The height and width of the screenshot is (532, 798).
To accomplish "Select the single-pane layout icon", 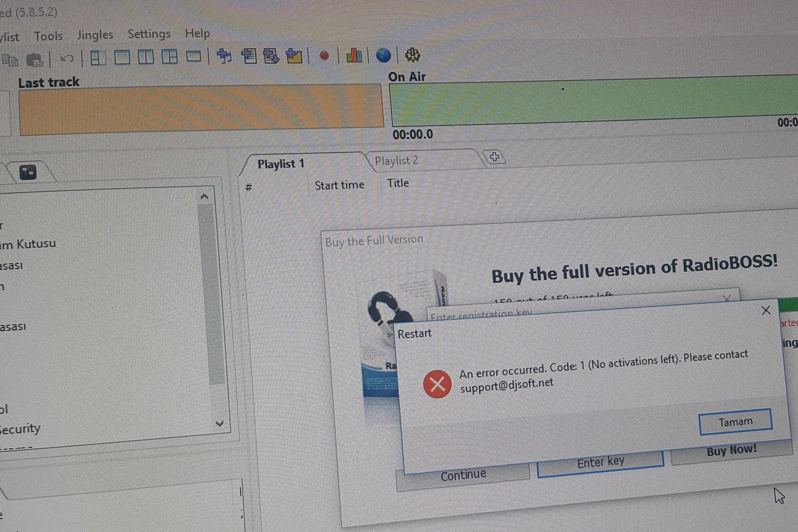I will click(122, 57).
